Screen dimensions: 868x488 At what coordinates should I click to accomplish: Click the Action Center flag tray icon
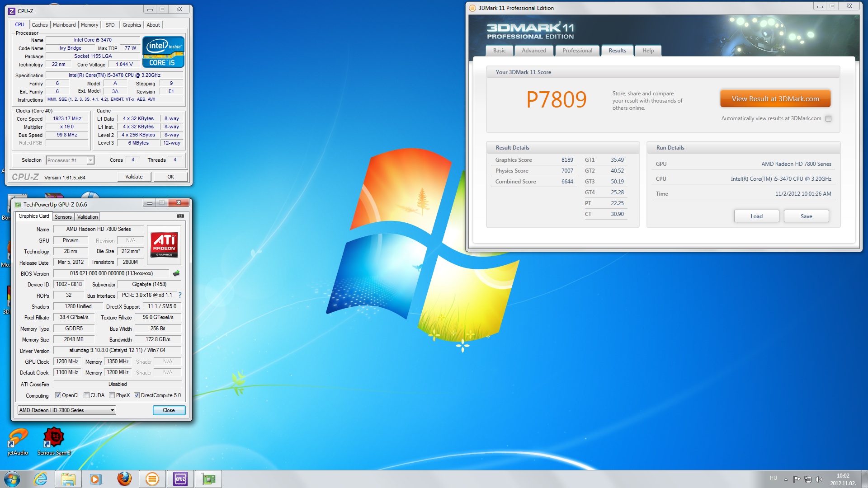click(797, 479)
